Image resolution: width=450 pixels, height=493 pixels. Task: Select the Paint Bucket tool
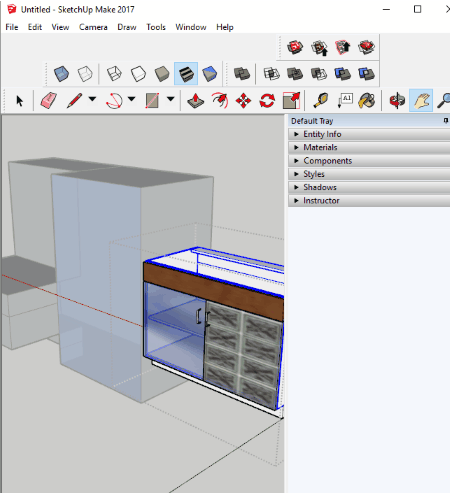pos(367,100)
